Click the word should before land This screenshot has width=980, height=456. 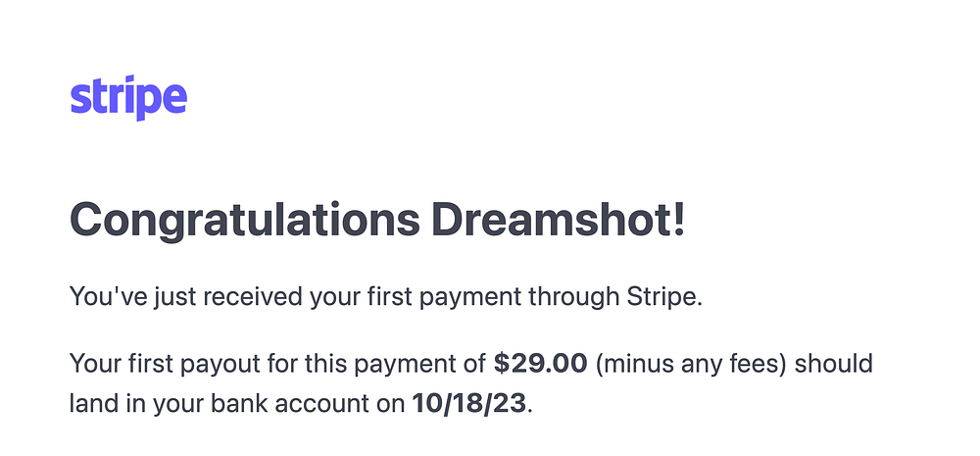(834, 364)
